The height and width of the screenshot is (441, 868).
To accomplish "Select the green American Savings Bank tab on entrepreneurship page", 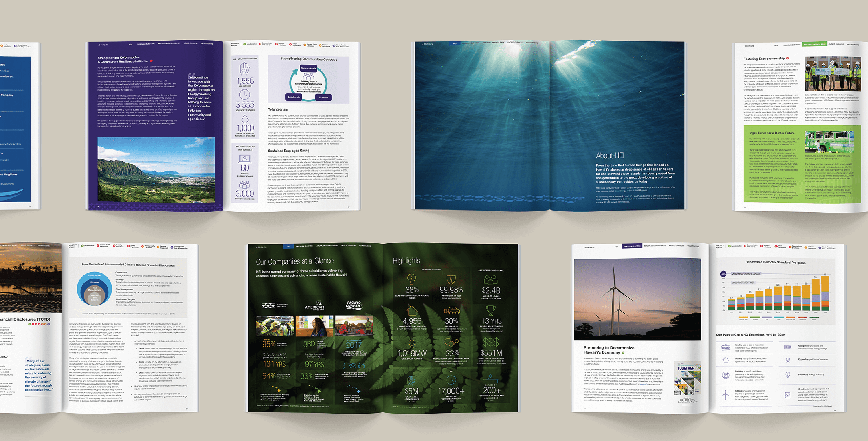I will click(815, 44).
